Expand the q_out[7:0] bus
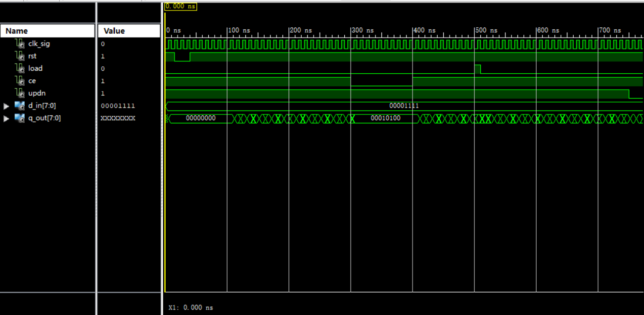 click(6, 118)
